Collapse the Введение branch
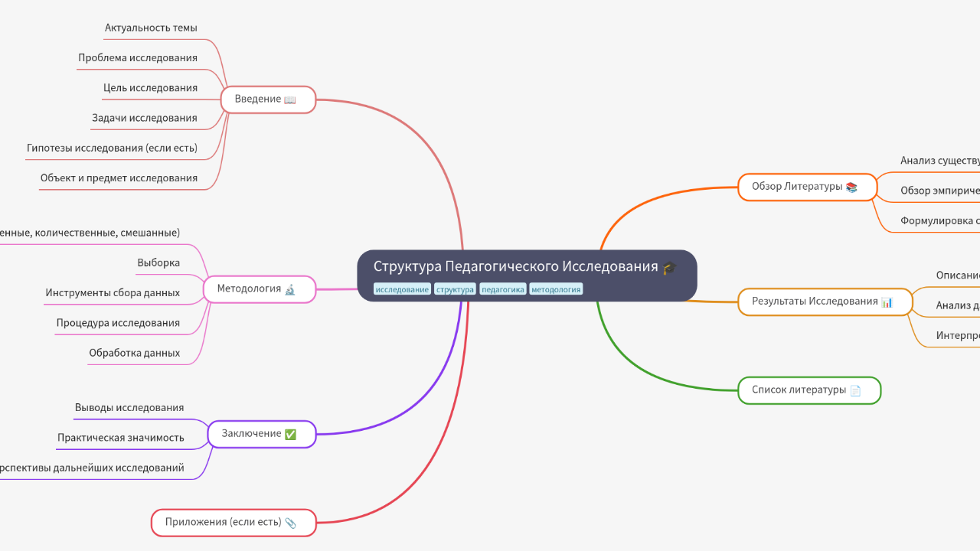980x551 pixels. point(222,99)
